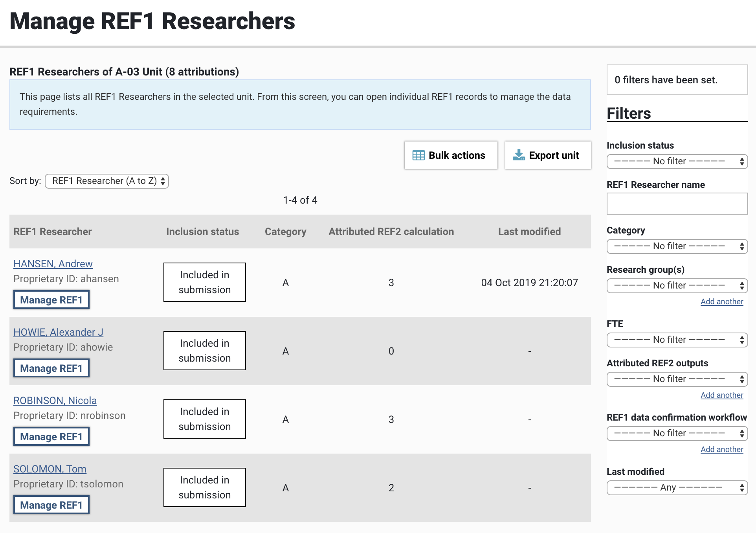Click Add another under Research group(s)

(x=722, y=302)
